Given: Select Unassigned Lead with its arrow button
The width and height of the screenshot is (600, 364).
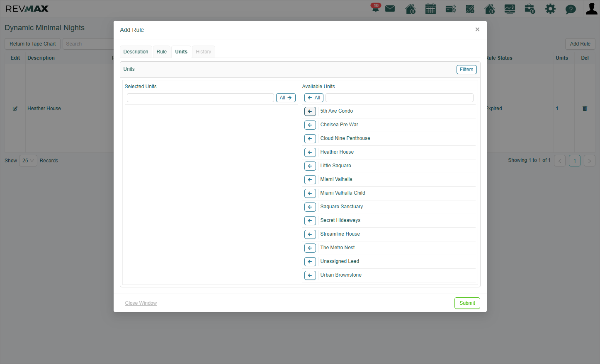Looking at the screenshot, I should (x=310, y=262).
